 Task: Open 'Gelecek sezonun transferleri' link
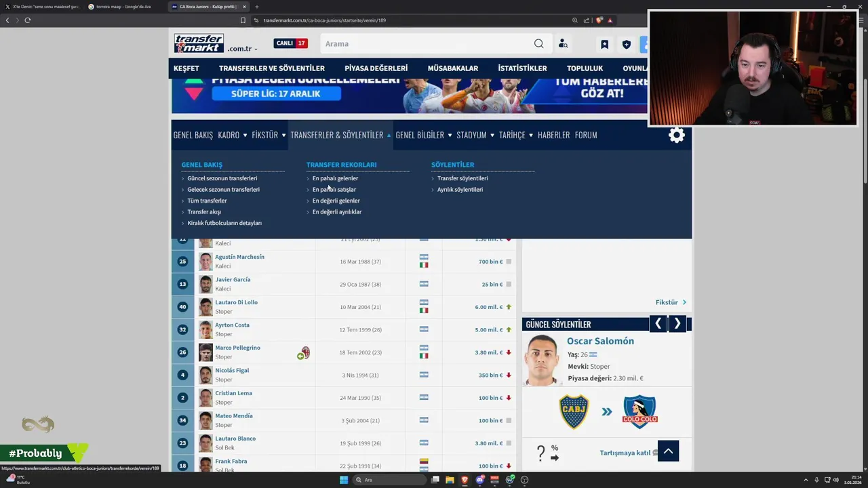[223, 190]
